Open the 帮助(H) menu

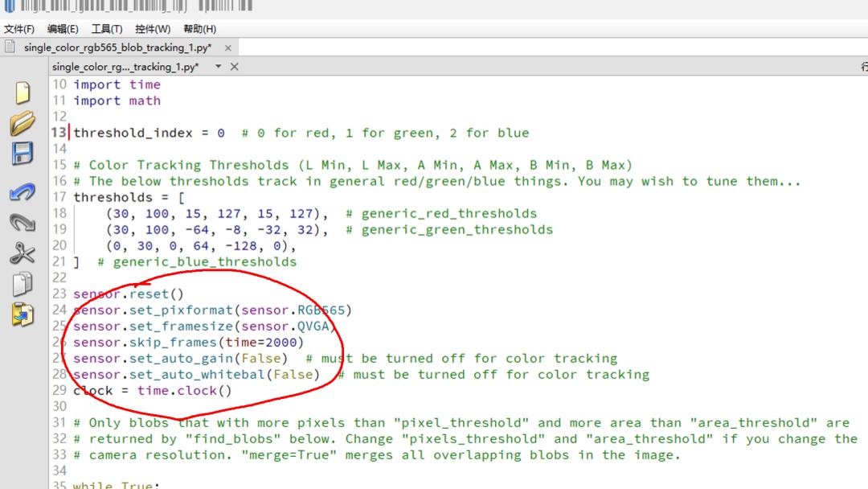pyautogui.click(x=199, y=29)
